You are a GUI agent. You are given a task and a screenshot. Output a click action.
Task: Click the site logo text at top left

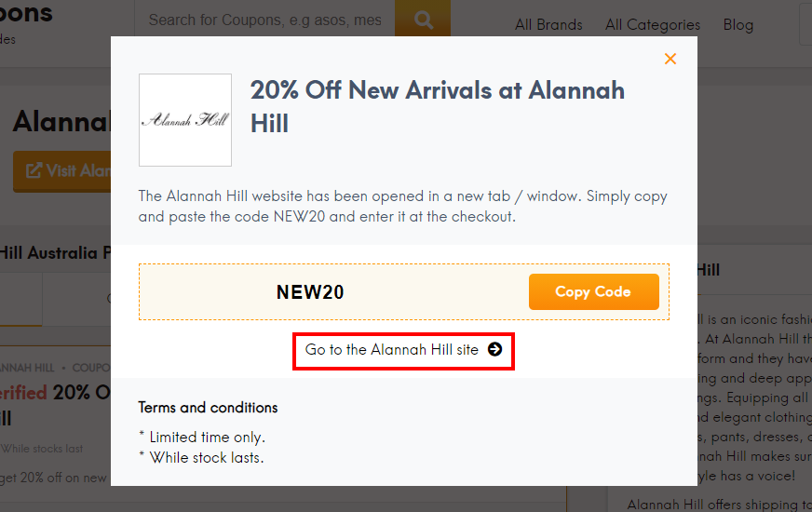point(26,13)
